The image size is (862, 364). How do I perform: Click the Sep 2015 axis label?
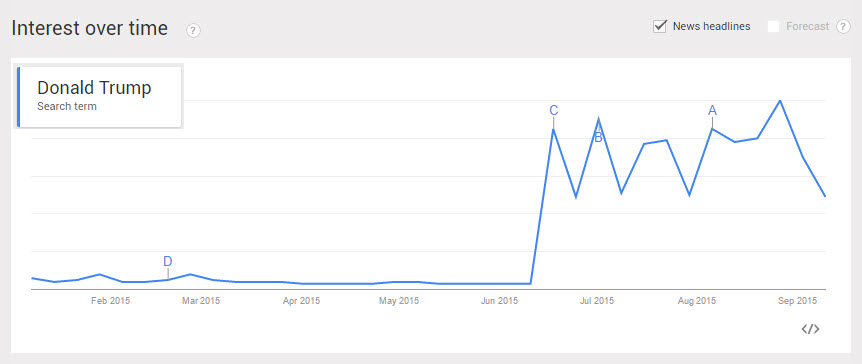798,301
